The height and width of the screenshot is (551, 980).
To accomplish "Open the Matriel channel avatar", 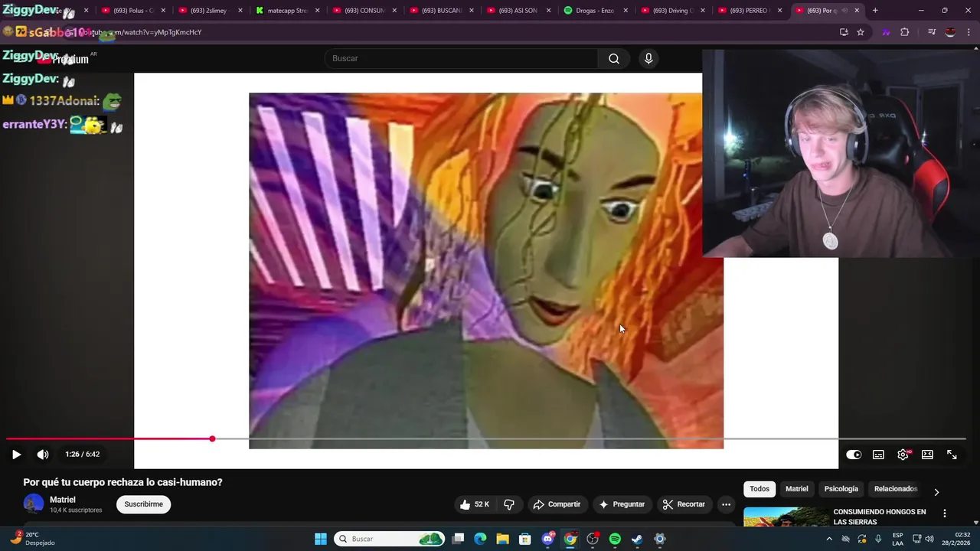I will point(34,504).
